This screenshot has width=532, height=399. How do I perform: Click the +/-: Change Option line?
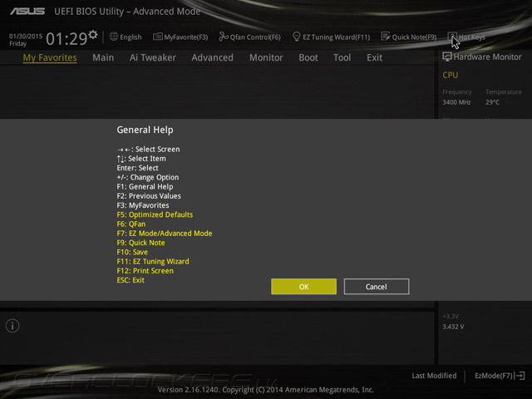coord(148,177)
